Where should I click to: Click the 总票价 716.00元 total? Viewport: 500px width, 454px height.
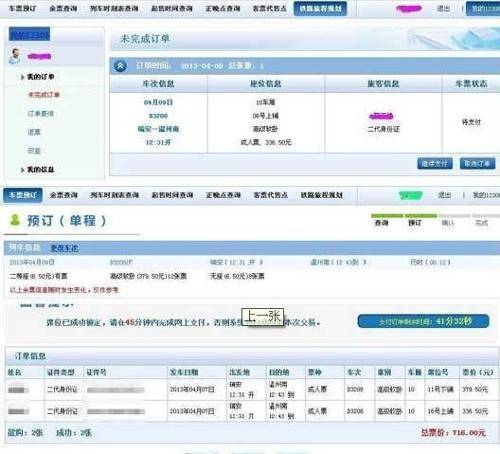pos(453,433)
